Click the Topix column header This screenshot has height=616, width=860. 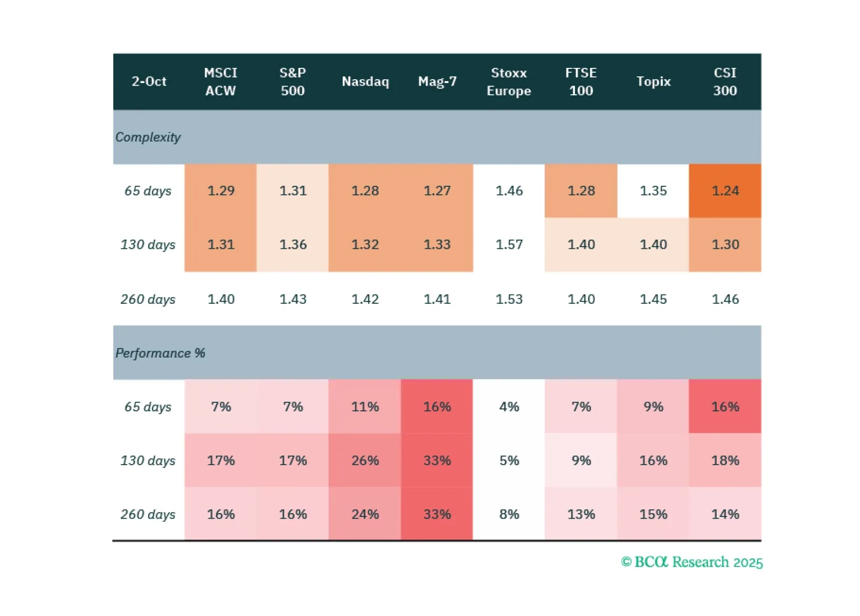point(653,82)
